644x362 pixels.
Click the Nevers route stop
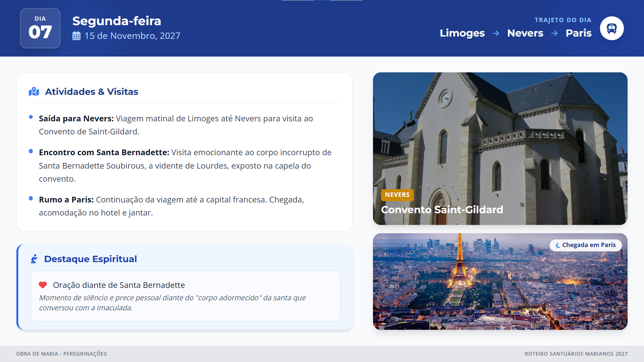pos(525,33)
